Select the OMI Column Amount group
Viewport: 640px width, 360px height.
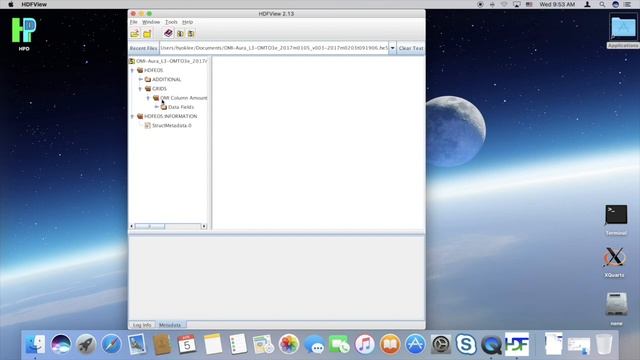(184, 98)
